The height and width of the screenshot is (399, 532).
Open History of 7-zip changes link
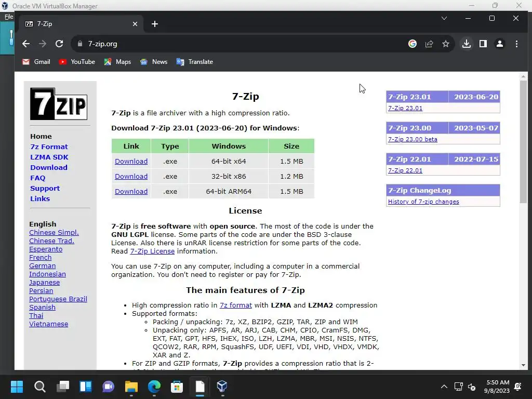(423, 202)
